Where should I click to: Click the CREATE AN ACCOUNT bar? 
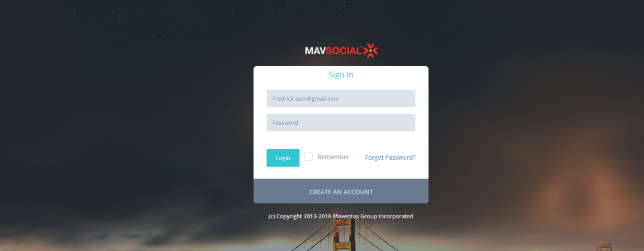pos(341,192)
